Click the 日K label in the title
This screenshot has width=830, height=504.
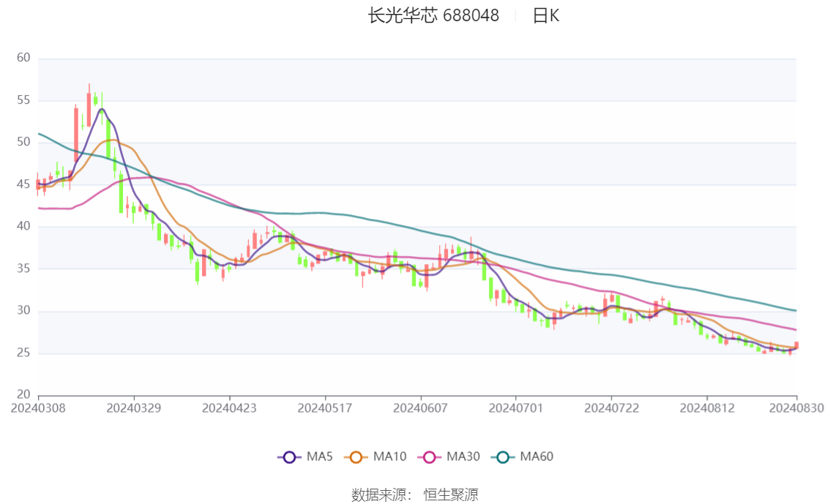click(546, 15)
